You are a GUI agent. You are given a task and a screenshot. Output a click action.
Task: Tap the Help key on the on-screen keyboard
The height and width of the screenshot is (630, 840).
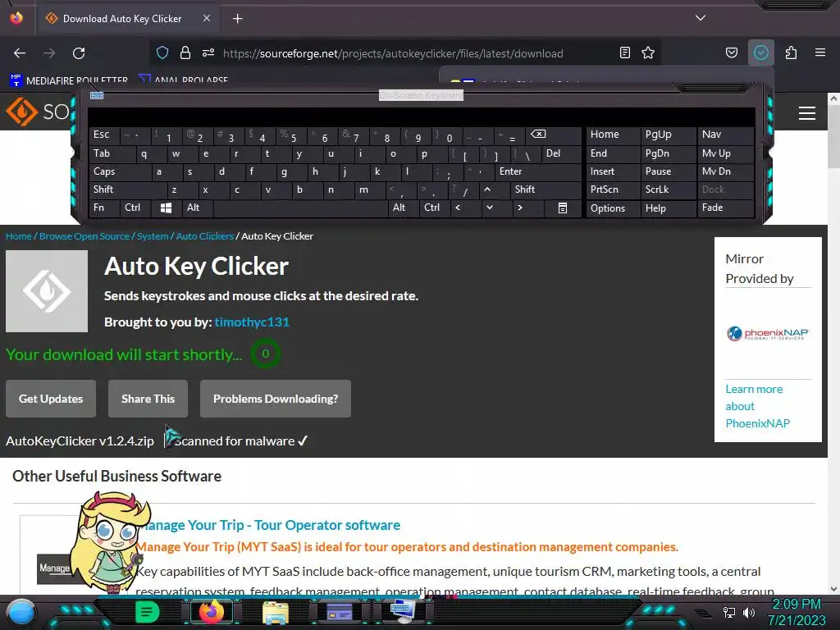[668, 208]
